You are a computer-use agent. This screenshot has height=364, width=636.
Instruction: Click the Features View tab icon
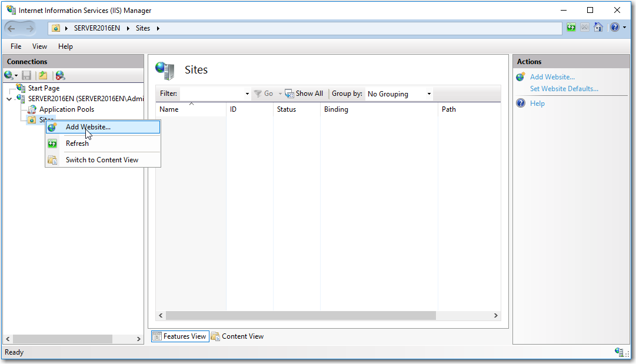pos(157,336)
